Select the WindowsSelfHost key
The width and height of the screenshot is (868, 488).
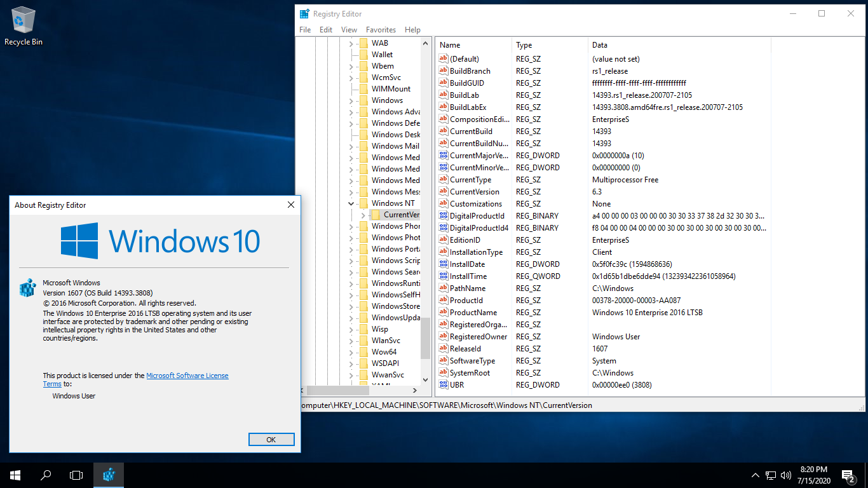tap(395, 295)
